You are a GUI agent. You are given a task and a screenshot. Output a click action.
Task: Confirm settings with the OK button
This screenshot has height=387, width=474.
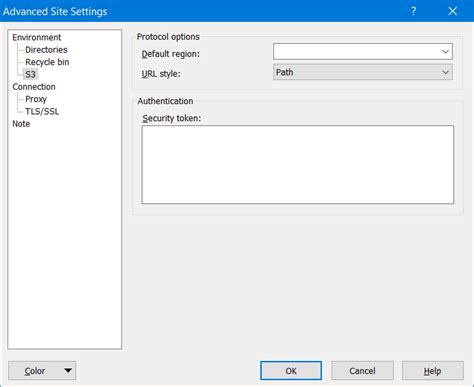point(291,371)
